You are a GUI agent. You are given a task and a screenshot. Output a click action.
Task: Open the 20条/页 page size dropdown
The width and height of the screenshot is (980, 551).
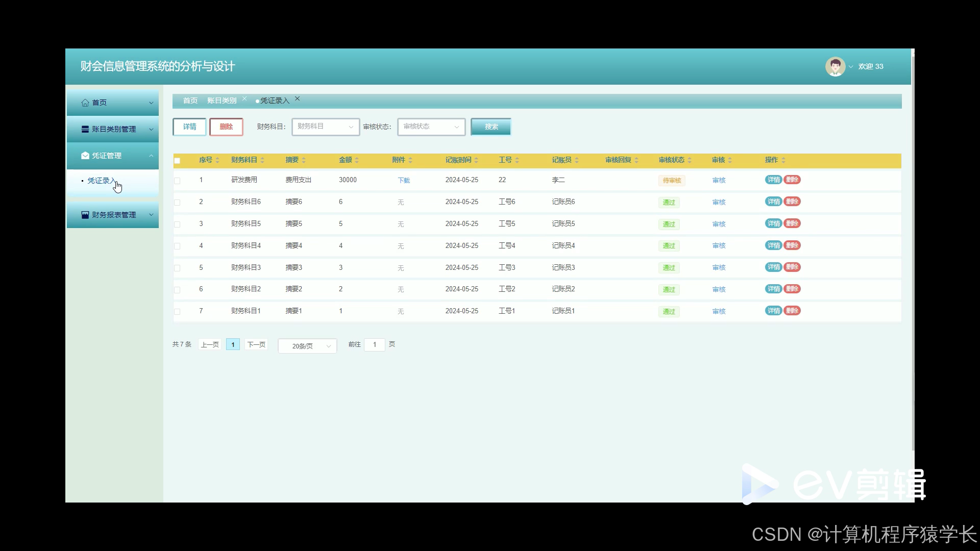coord(307,346)
